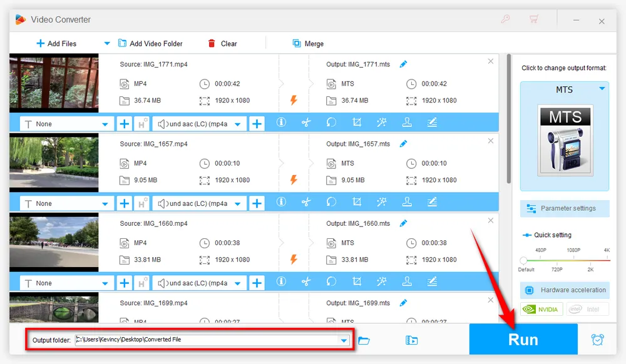Add audio track for IMG_1771 row
Image resolution: width=626 pixels, height=364 pixels.
(x=257, y=124)
